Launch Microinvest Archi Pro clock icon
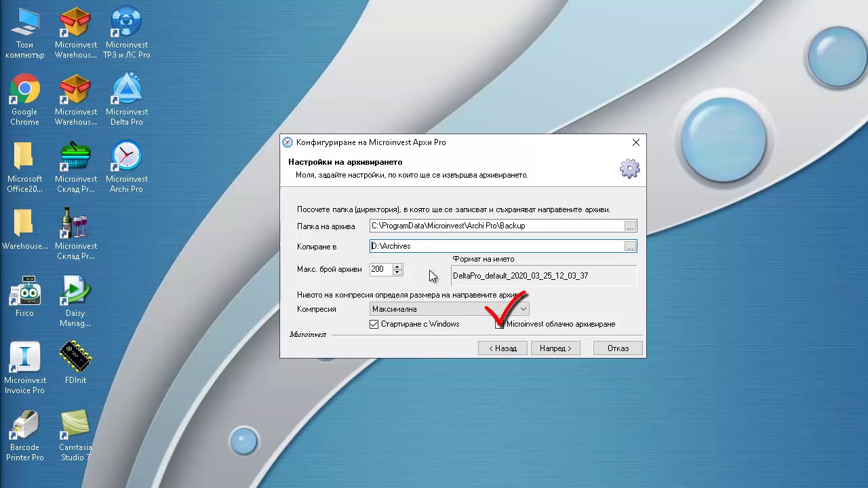Image resolution: width=868 pixels, height=488 pixels. click(x=127, y=167)
